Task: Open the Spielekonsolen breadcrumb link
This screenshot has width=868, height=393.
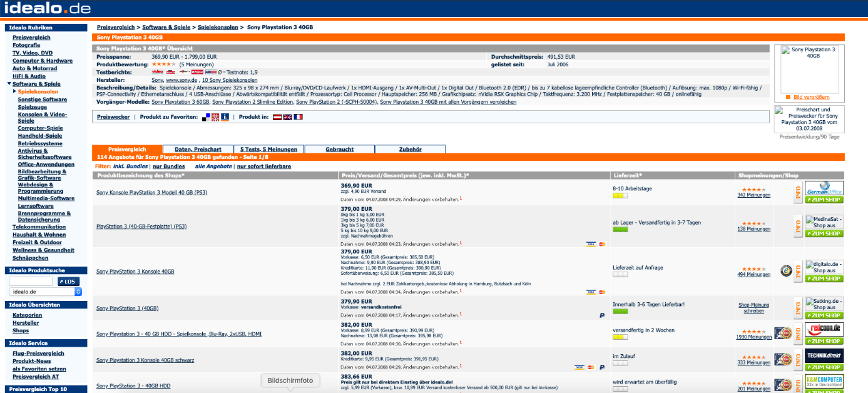Action: click(218, 28)
